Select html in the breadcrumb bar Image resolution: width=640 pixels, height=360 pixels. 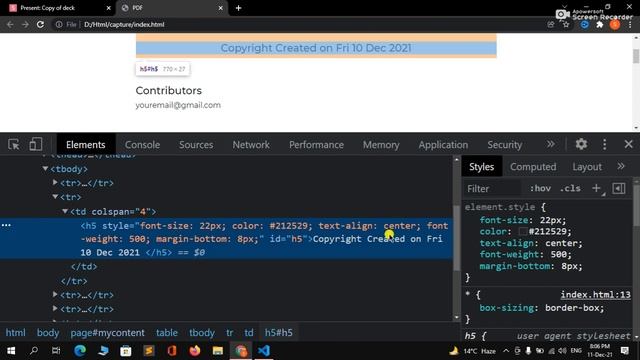click(x=16, y=333)
